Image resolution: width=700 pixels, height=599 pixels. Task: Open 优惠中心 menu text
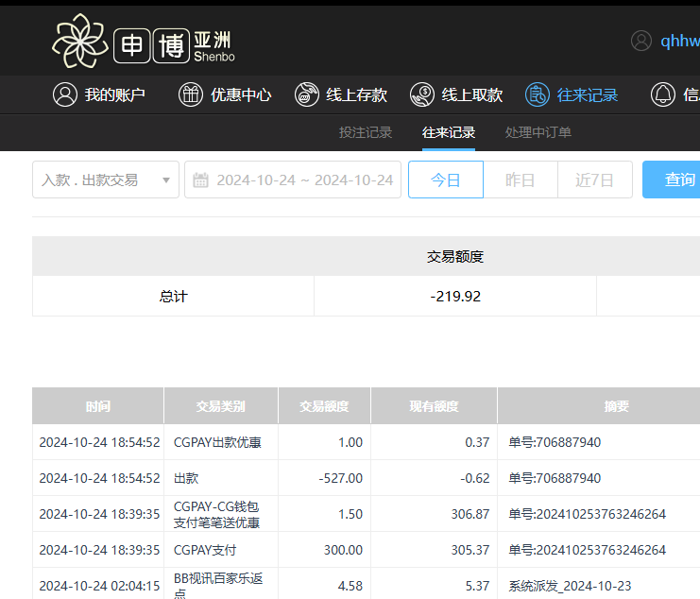tap(241, 94)
